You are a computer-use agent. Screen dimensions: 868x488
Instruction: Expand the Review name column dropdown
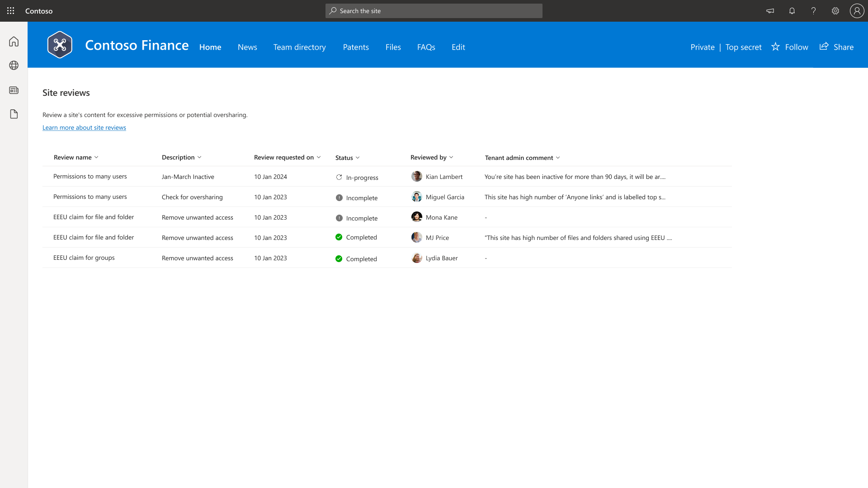[x=96, y=157]
